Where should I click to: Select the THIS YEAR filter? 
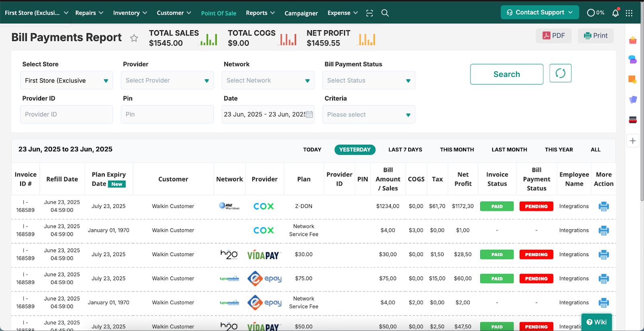coord(559,150)
